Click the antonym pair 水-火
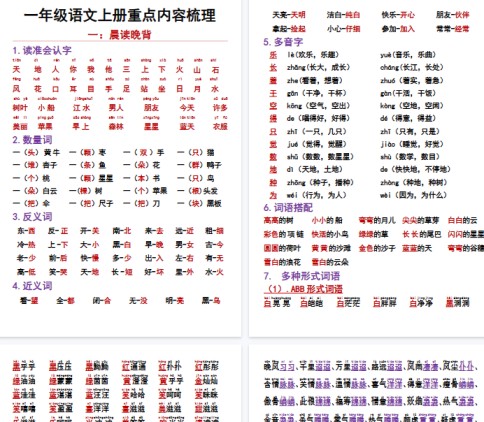This screenshot has width=484, height=422. pyautogui.click(x=214, y=272)
